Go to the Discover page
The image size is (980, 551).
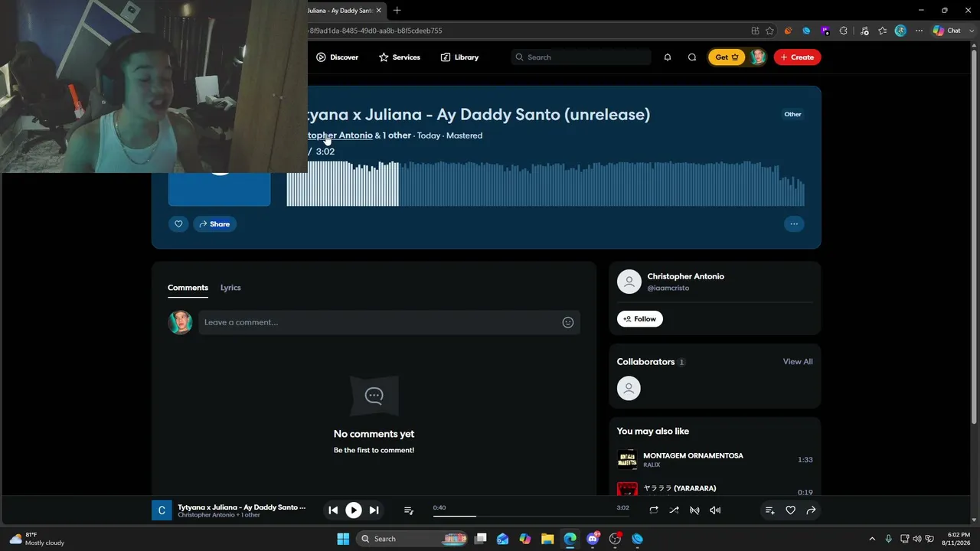[x=338, y=57]
